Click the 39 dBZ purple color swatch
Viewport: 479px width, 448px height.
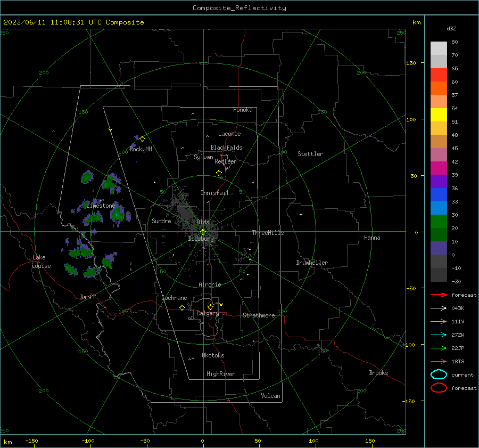pos(439,181)
